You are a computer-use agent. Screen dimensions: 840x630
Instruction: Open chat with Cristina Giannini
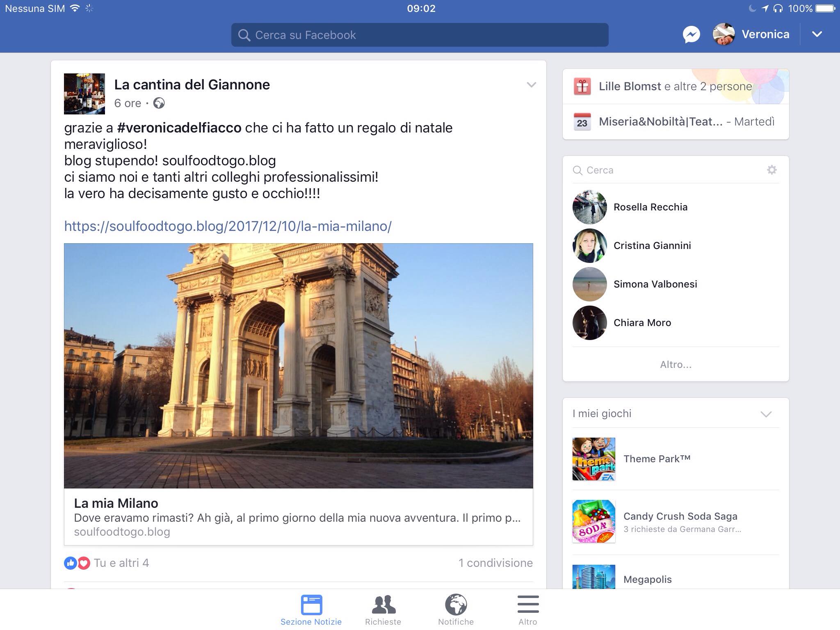(652, 246)
